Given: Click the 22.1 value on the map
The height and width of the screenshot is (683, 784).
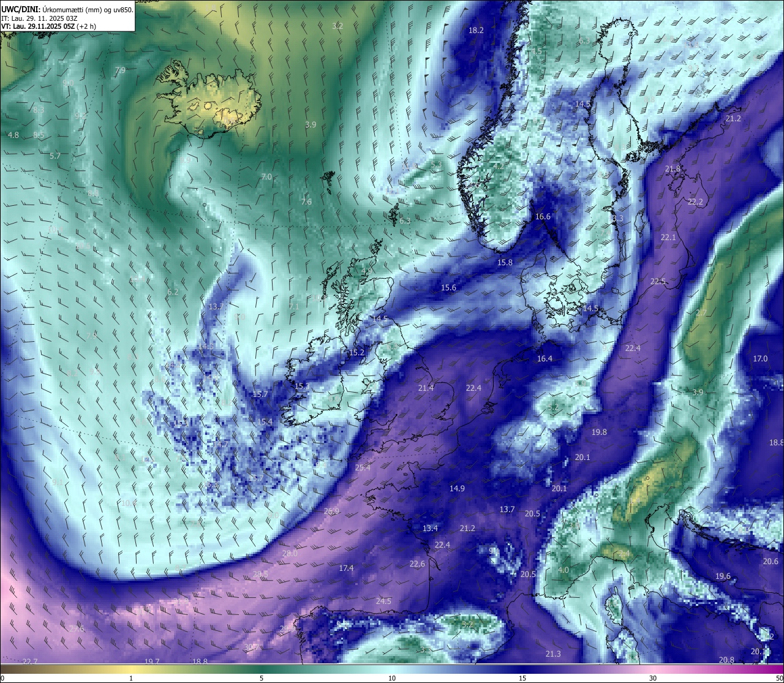Looking at the screenshot, I should click(x=668, y=237).
